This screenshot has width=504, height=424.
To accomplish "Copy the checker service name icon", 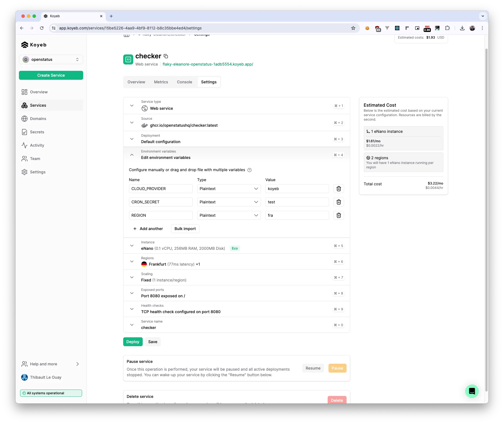I will (x=166, y=56).
